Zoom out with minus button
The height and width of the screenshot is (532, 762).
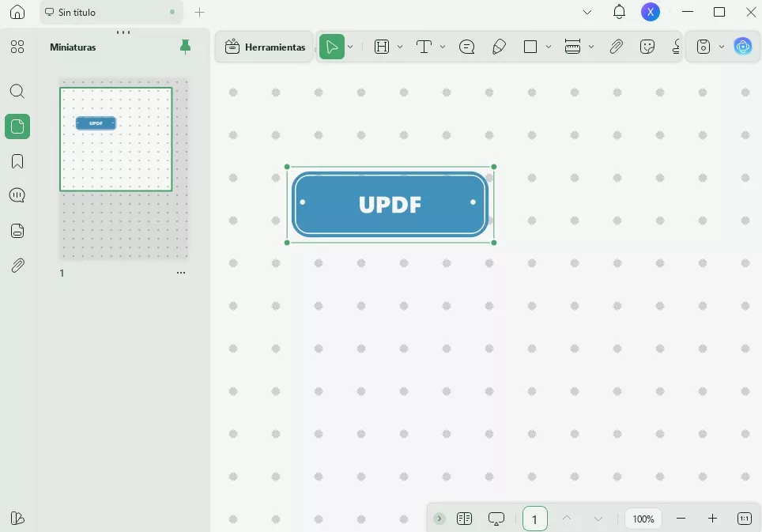681,519
